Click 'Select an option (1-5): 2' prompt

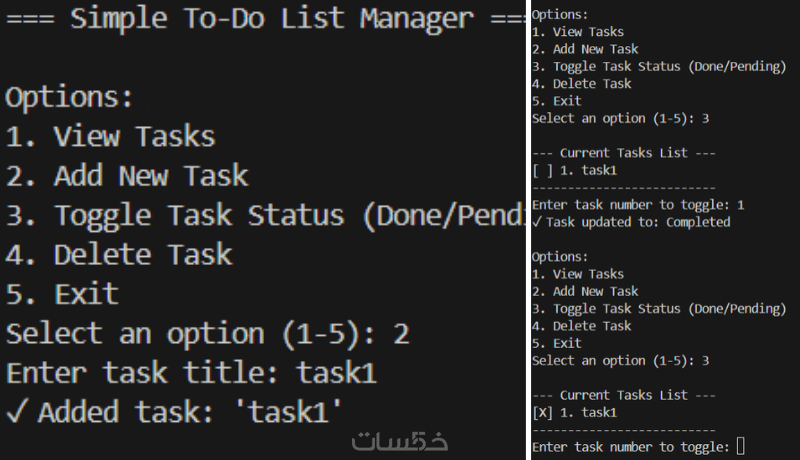click(207, 334)
